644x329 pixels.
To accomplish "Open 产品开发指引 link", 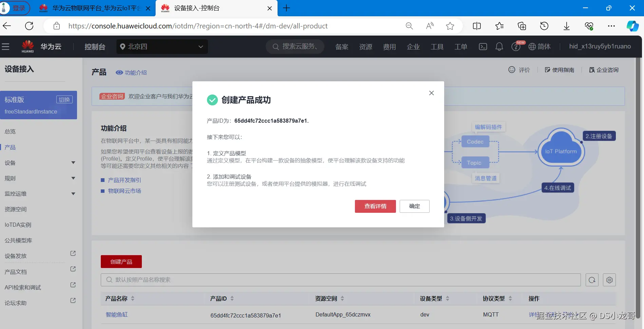I will tap(125, 180).
